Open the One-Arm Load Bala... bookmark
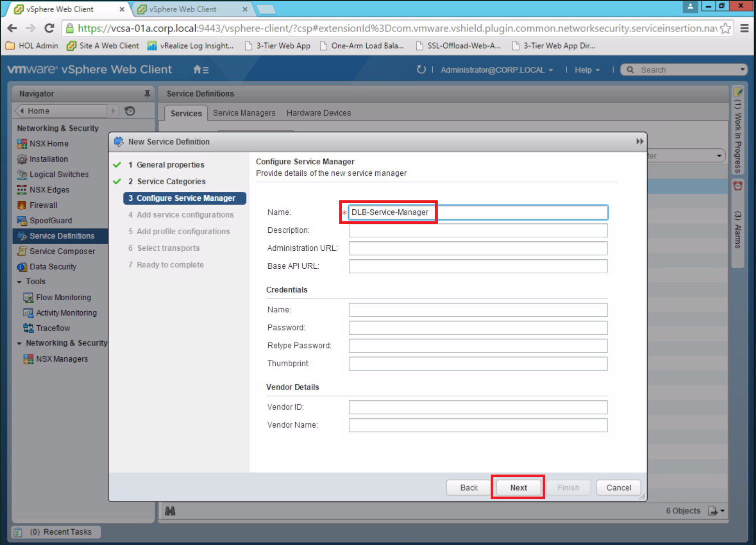756x545 pixels. [362, 45]
